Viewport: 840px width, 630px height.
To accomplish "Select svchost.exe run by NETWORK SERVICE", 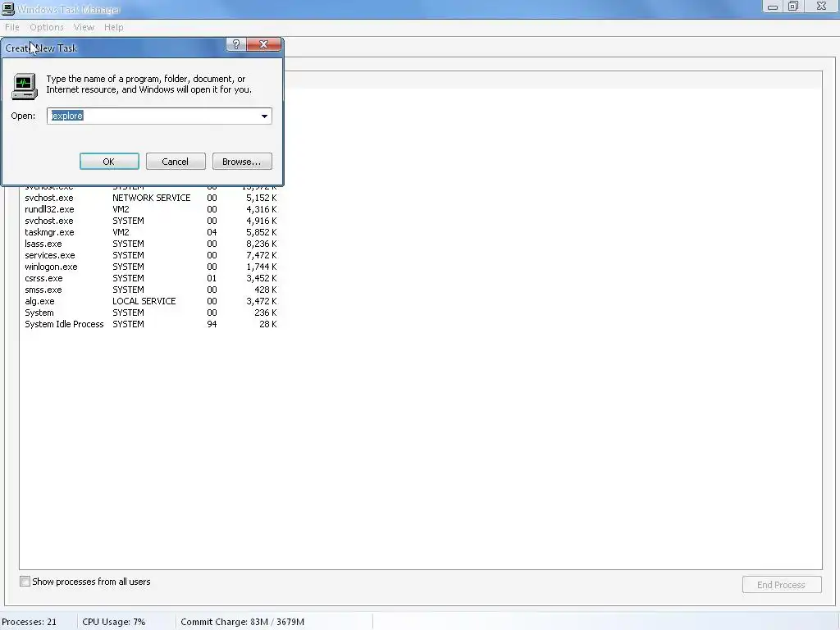I will pyautogui.click(x=151, y=198).
